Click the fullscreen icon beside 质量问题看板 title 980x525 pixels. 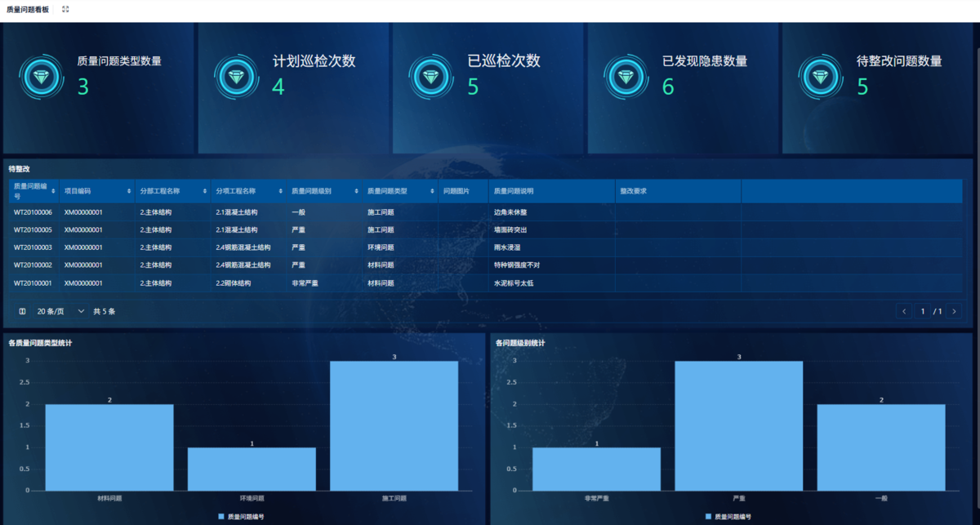point(65,9)
